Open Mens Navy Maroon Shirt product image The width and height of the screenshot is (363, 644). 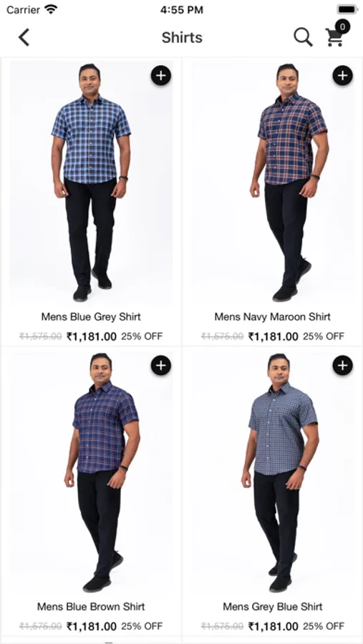[x=273, y=184]
